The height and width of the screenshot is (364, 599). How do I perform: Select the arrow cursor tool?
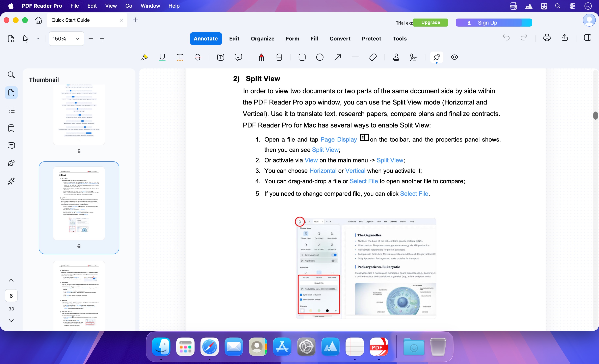coord(26,39)
